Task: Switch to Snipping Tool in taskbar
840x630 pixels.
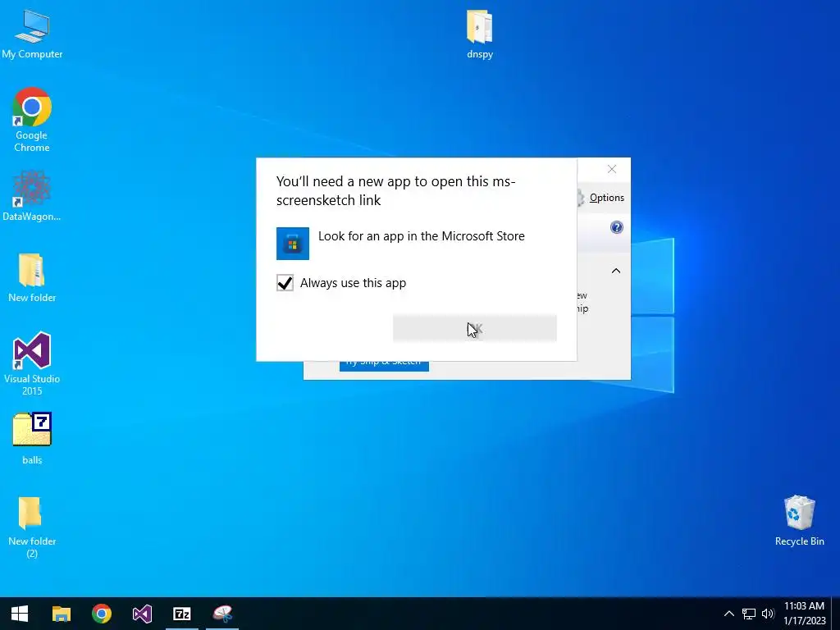Action: [222, 614]
